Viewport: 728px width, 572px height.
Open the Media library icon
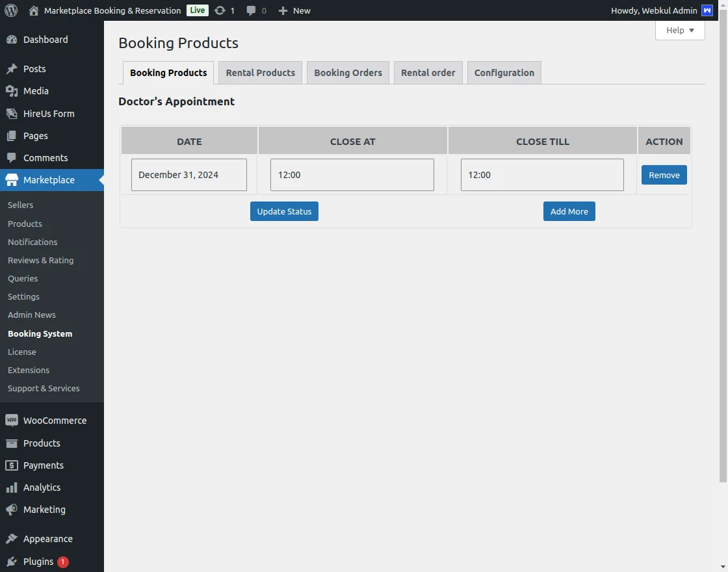point(12,91)
